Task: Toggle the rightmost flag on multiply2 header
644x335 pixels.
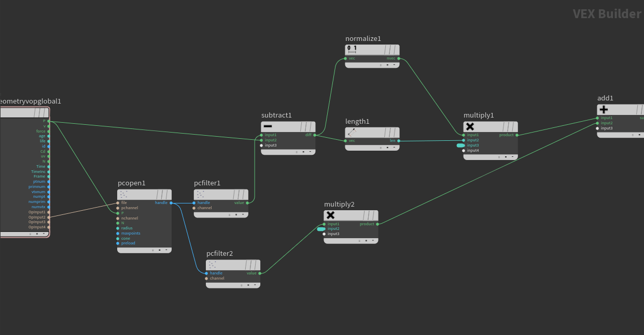Action: 375,215
